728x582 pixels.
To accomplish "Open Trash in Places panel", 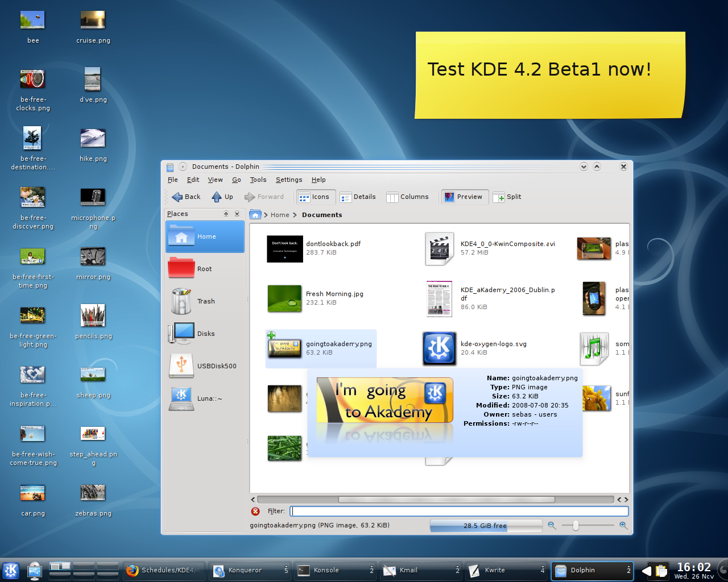I will (x=205, y=301).
